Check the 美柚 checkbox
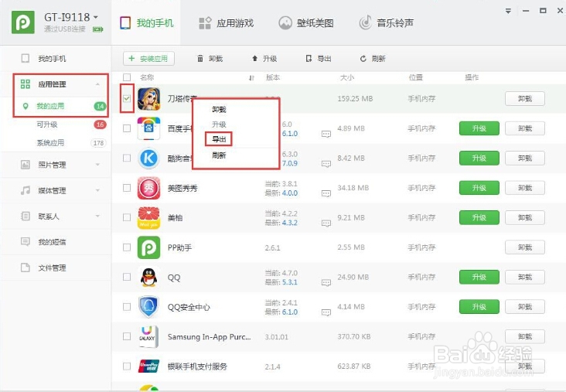The image size is (566, 392). click(x=127, y=217)
